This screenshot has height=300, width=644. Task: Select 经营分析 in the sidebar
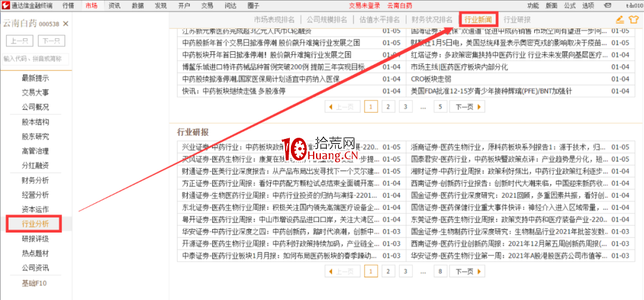[x=35, y=195]
